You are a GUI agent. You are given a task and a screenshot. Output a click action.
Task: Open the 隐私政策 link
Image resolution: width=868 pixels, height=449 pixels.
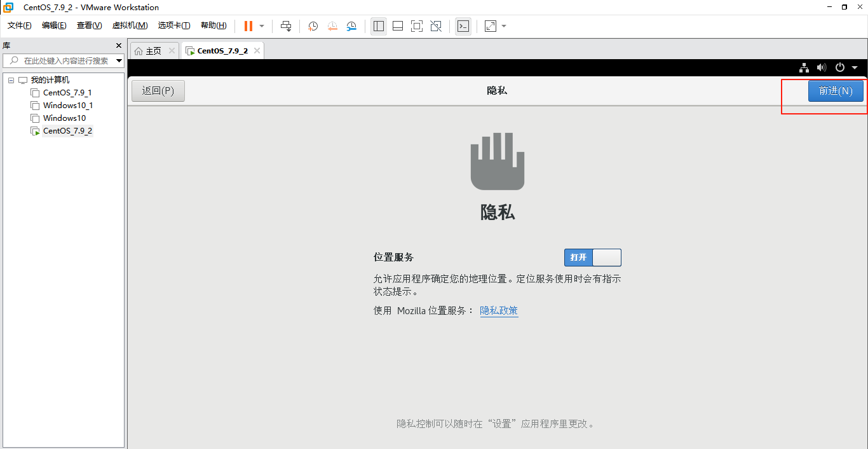499,311
